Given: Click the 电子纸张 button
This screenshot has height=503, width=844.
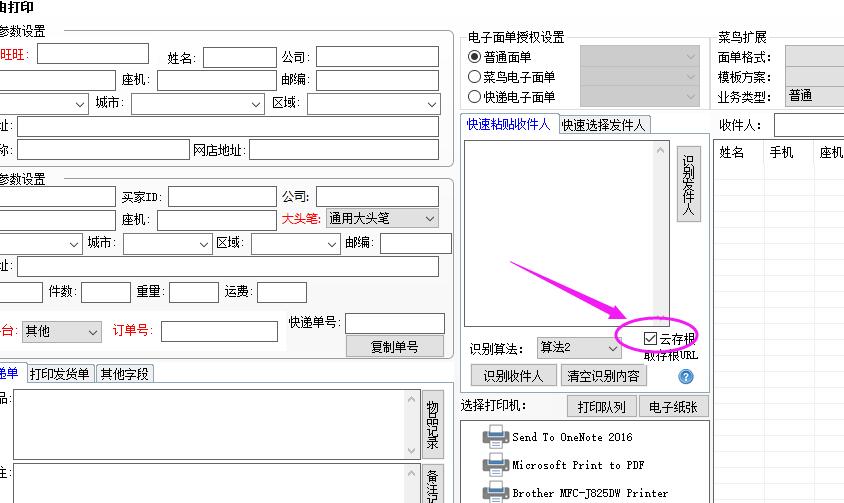Looking at the screenshot, I should click(673, 407).
